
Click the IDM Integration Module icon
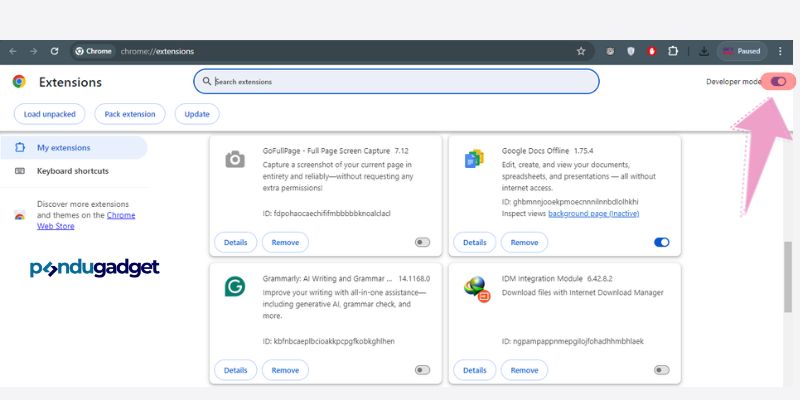[477, 289]
